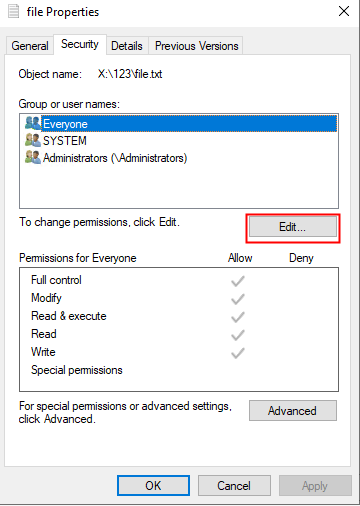Viewport: 360px width, 506px height.
Task: Select SYSTEM in the user names list
Action: (x=65, y=141)
